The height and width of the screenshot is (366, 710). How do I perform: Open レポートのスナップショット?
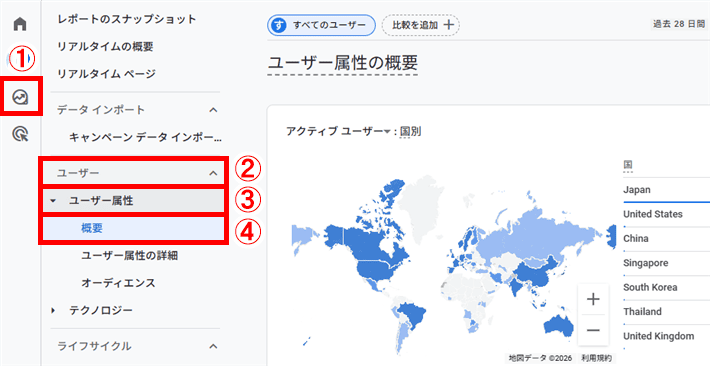coord(126,19)
